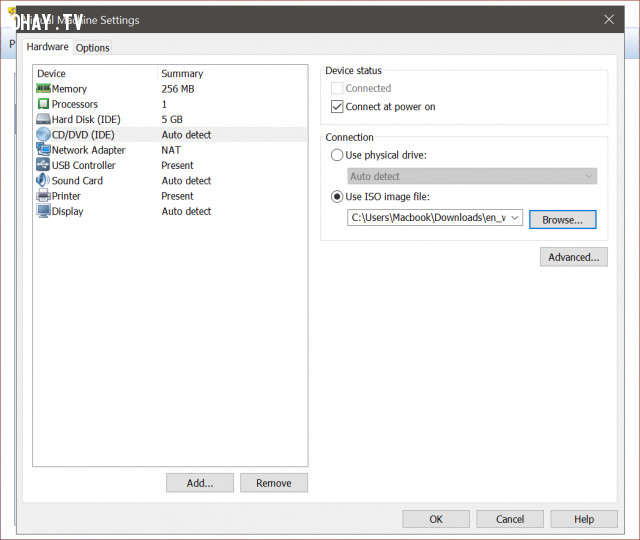Click the Sound Card label
The width and height of the screenshot is (640, 540).
pyautogui.click(x=77, y=180)
